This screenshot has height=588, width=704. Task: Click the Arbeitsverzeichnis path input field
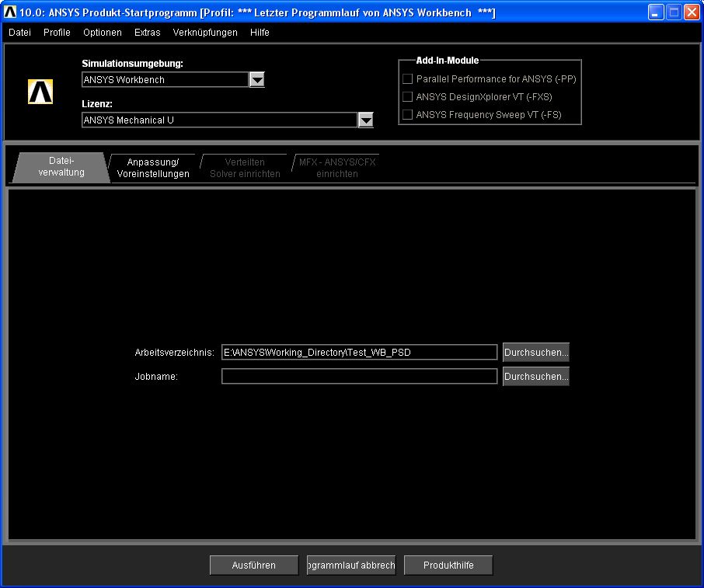tap(359, 353)
